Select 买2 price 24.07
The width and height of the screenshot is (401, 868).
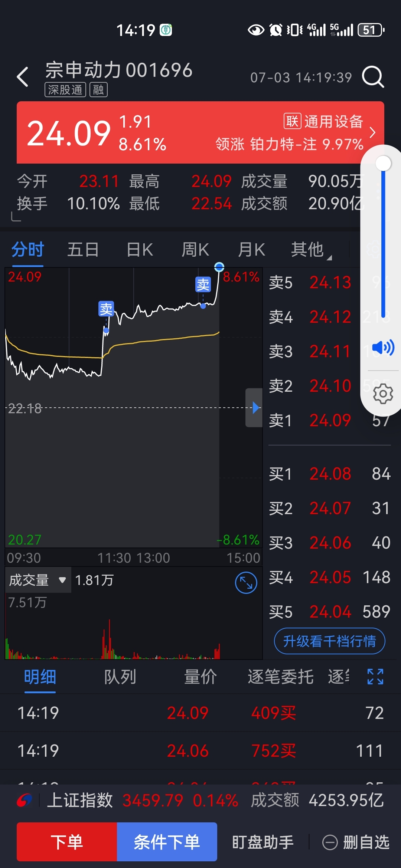(x=330, y=508)
